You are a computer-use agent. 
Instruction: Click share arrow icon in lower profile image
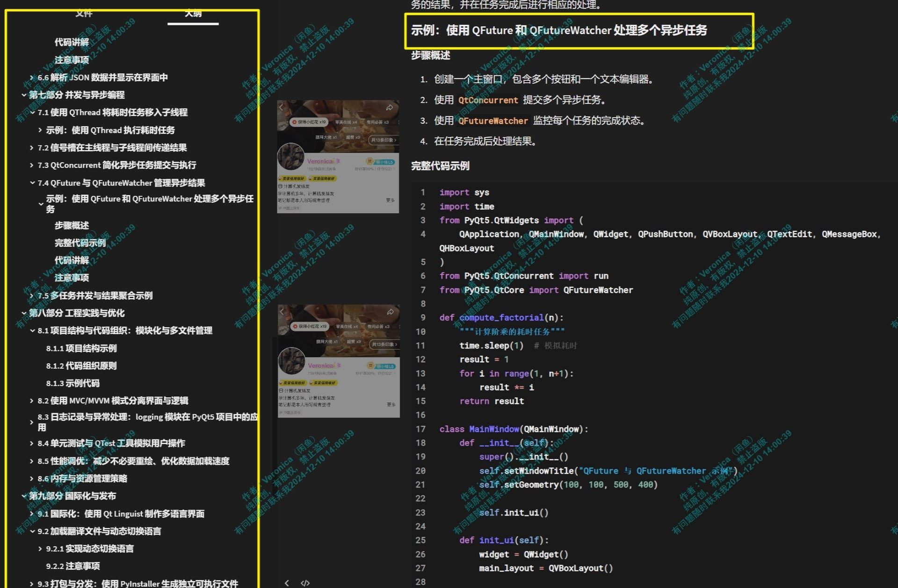[390, 312]
